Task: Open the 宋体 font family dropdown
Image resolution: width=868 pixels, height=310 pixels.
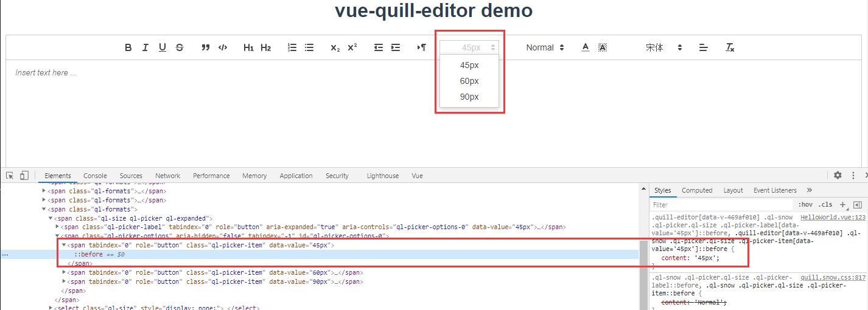Action: pos(664,47)
